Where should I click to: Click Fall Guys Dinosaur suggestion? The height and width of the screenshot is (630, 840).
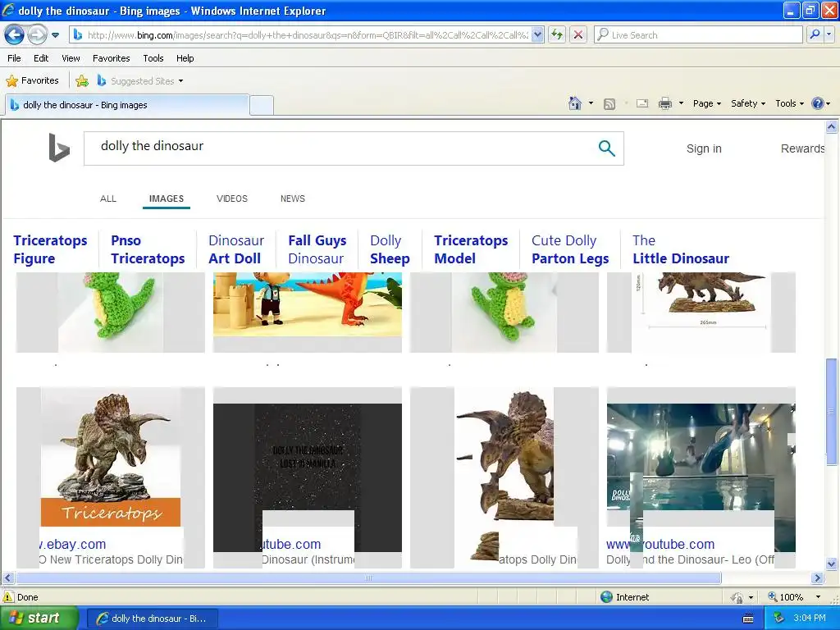point(317,249)
